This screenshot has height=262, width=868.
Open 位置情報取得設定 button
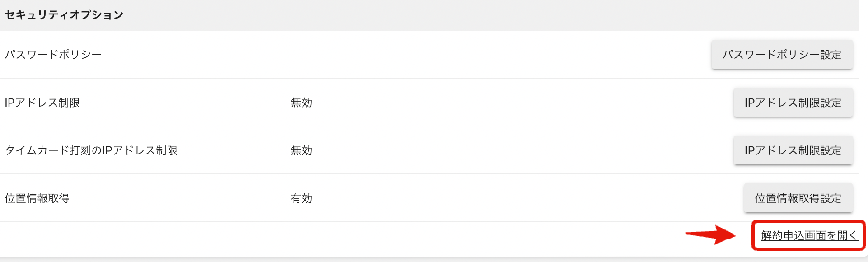798,198
